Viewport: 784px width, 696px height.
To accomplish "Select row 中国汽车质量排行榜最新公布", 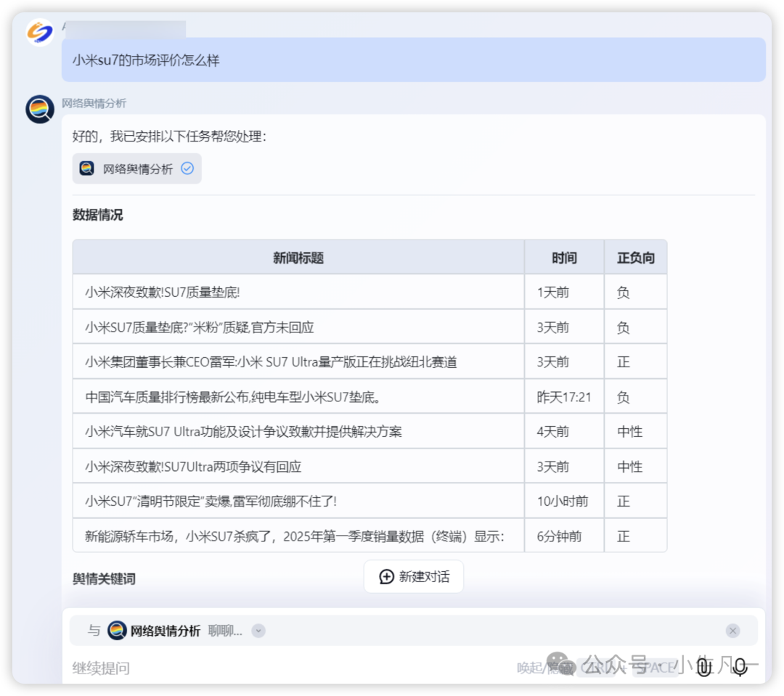I will point(369,397).
